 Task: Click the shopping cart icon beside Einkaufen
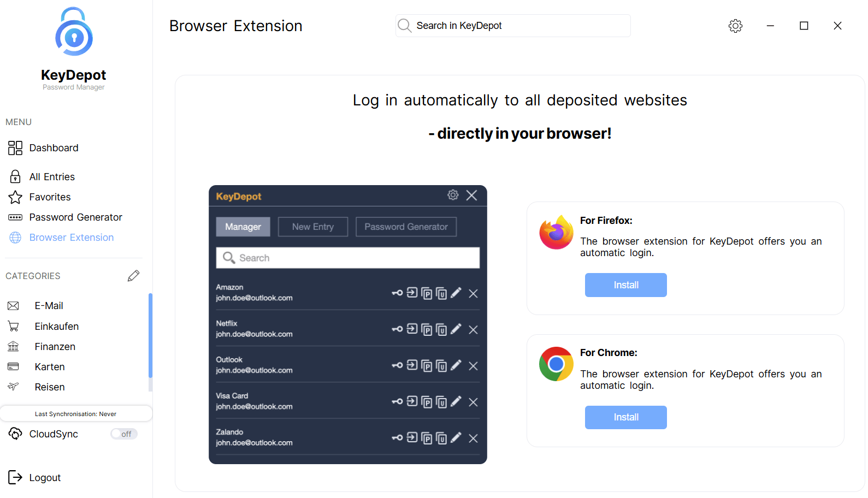(x=13, y=327)
